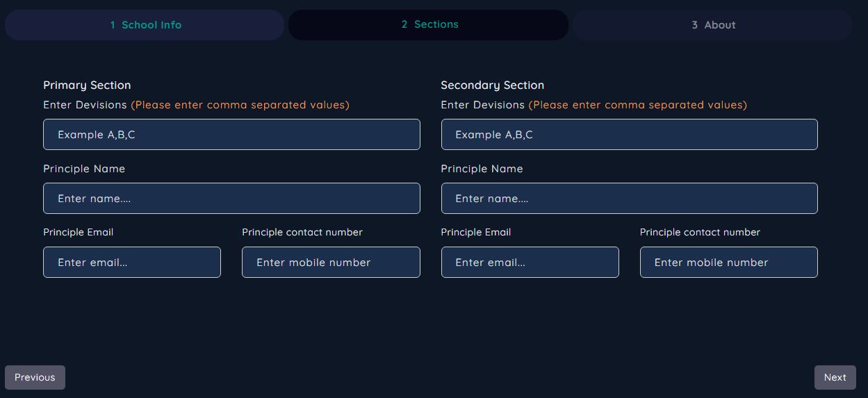Click Primary Section's Principle Name label

tap(84, 169)
